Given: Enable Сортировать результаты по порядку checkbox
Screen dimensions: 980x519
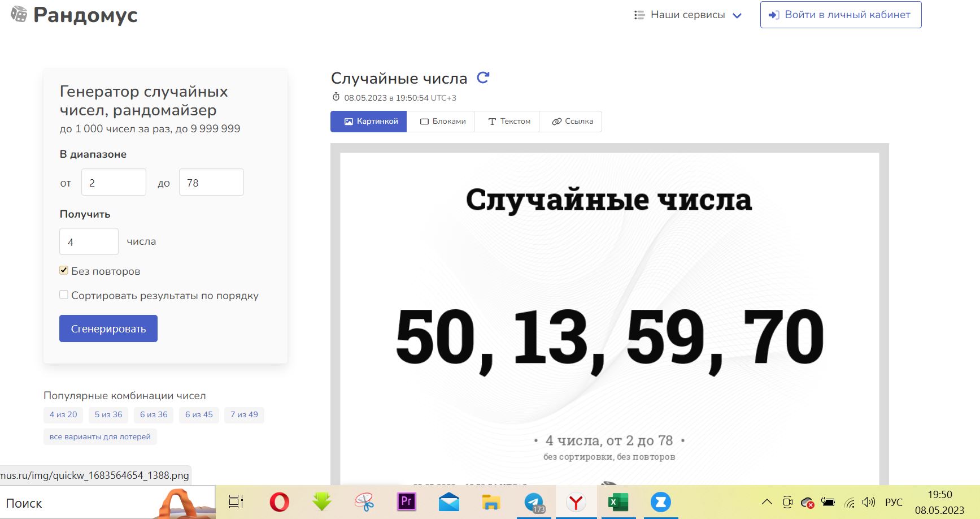Looking at the screenshot, I should click(x=64, y=295).
